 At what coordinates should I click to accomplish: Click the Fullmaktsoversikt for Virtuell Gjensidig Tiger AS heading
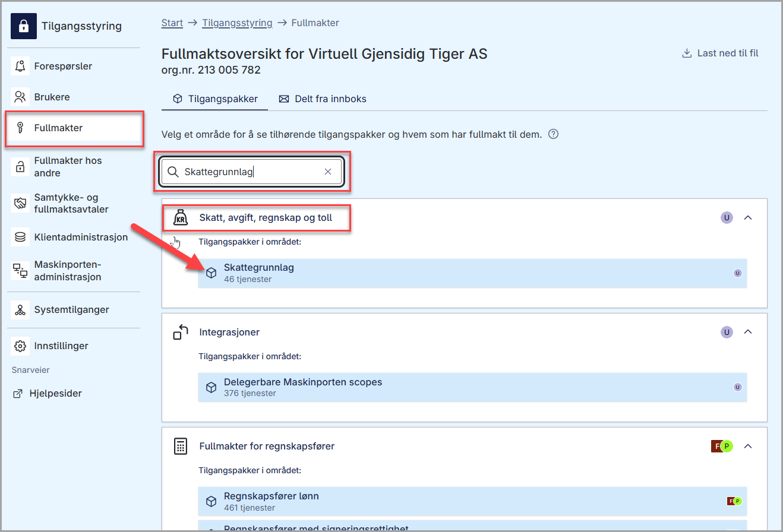point(324,54)
